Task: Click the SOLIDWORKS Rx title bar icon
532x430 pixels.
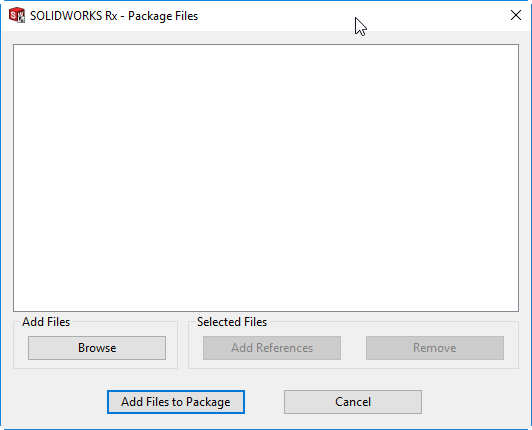Action: [17, 15]
